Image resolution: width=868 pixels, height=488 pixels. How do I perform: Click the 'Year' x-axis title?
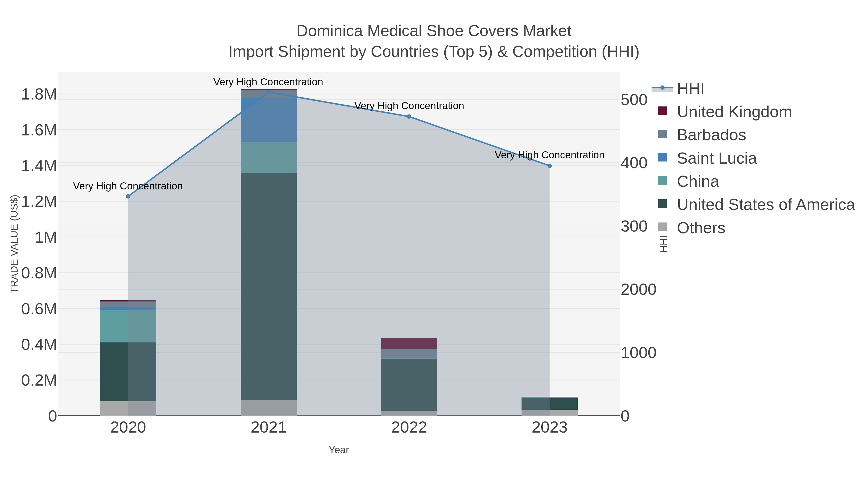point(339,450)
